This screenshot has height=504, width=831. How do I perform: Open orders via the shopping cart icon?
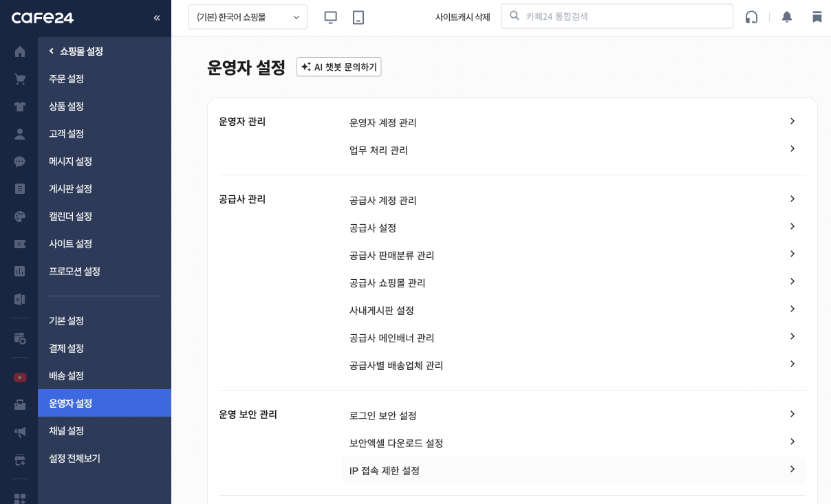(19, 79)
